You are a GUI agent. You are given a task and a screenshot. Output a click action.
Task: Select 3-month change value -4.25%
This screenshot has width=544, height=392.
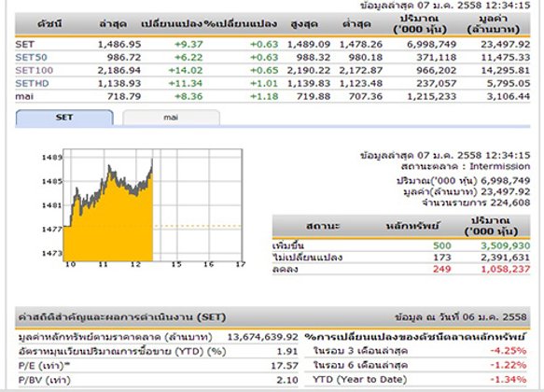509,351
